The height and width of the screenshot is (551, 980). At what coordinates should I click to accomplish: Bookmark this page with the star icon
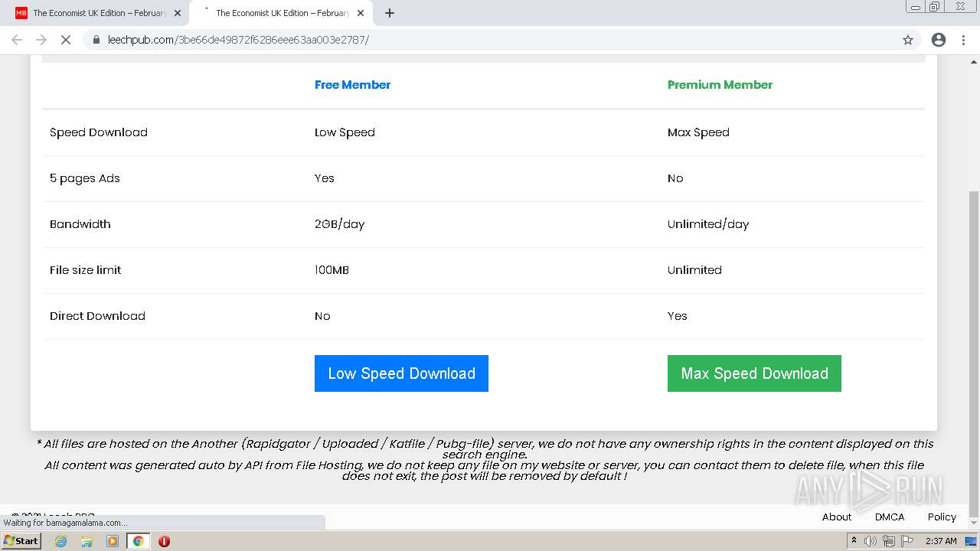(x=908, y=40)
